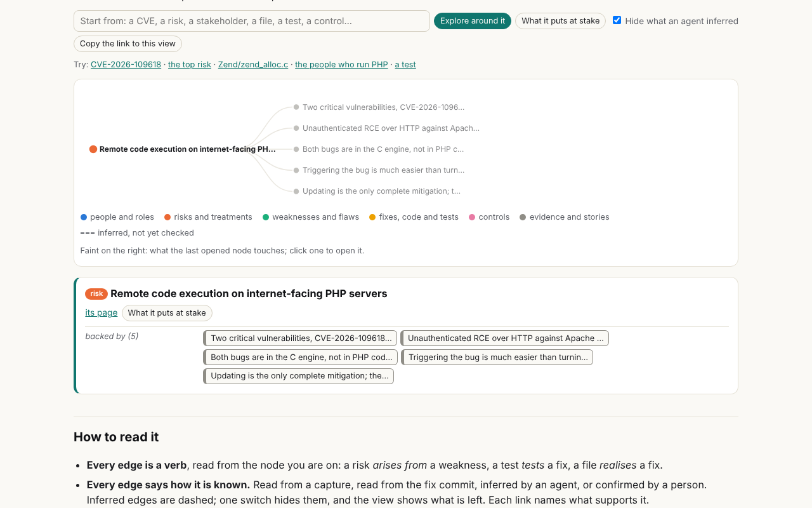This screenshot has height=508, width=812.
Task: Click the "Explore around it" button
Action: click(473, 21)
